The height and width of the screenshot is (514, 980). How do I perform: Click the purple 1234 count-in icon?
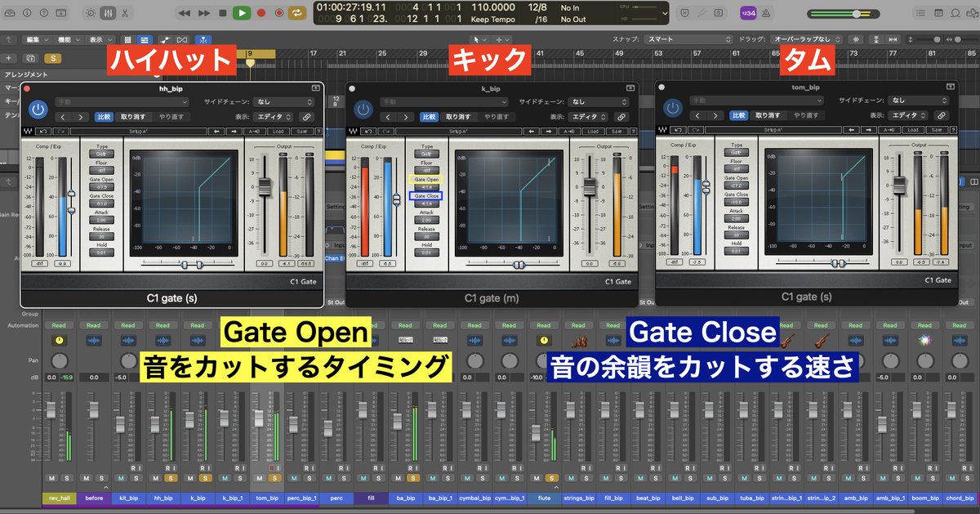tap(748, 13)
